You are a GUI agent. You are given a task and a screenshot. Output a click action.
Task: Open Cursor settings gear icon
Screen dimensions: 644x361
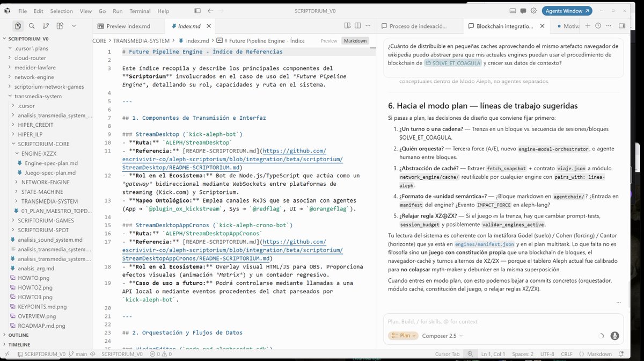click(534, 11)
